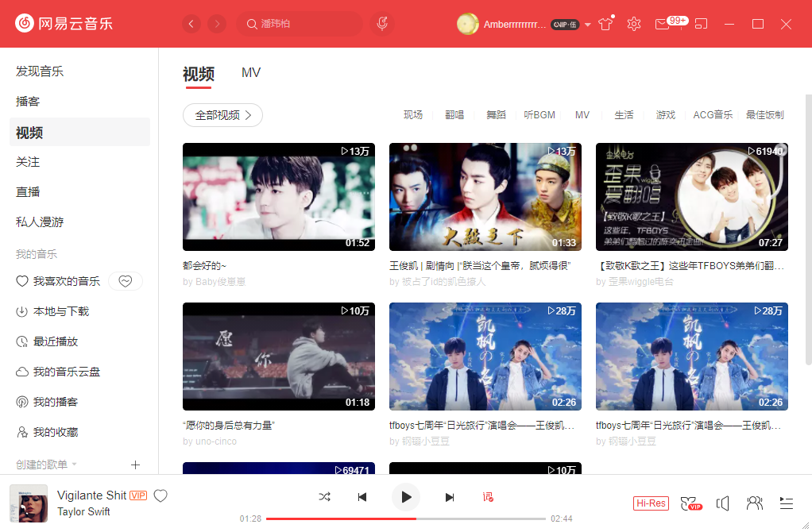Click the heartbeat mode icon beside 我喜欢的音乐

[126, 281]
